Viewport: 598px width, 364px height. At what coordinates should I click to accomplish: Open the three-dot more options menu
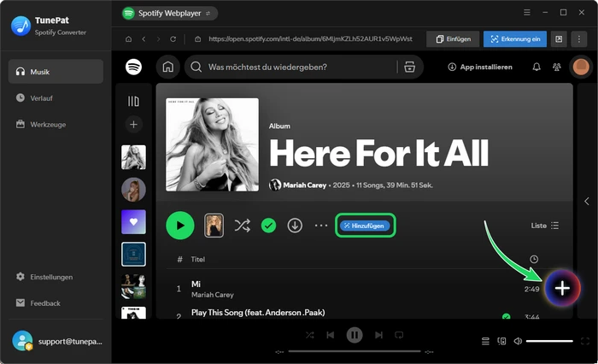click(x=579, y=39)
